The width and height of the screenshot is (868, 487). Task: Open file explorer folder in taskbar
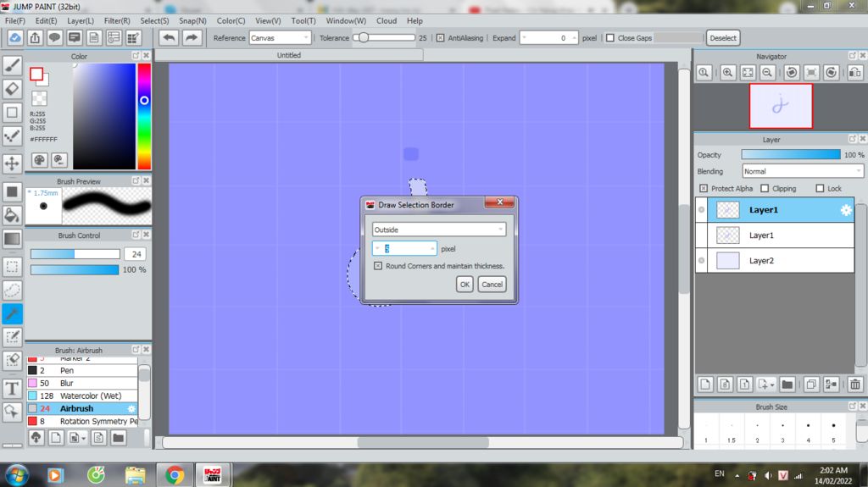click(135, 475)
